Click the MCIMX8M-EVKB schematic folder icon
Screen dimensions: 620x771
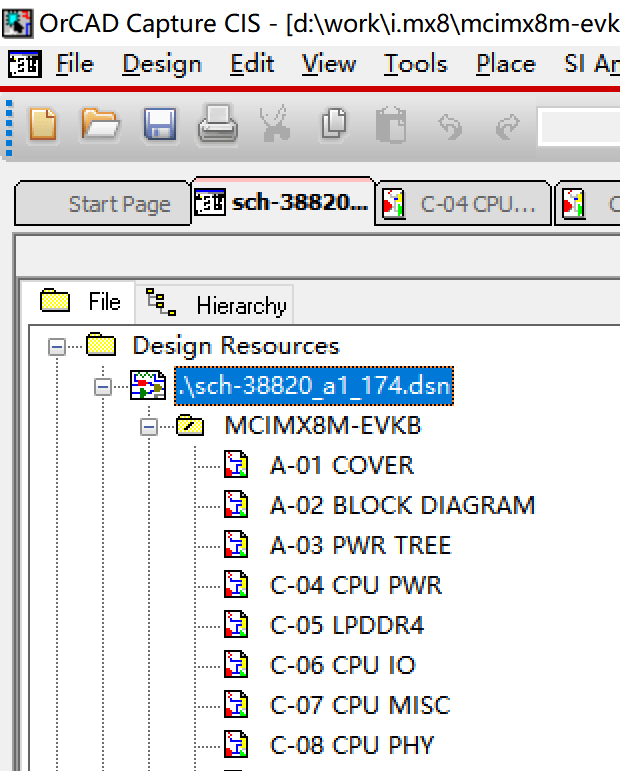pos(190,425)
